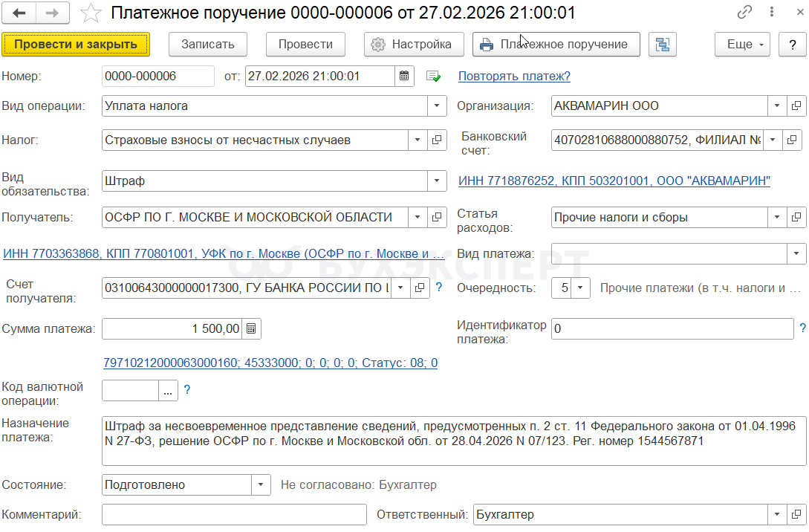Image resolution: width=809 pixels, height=532 pixels.
Task: Expand the Вид операции dropdown
Action: (437, 106)
